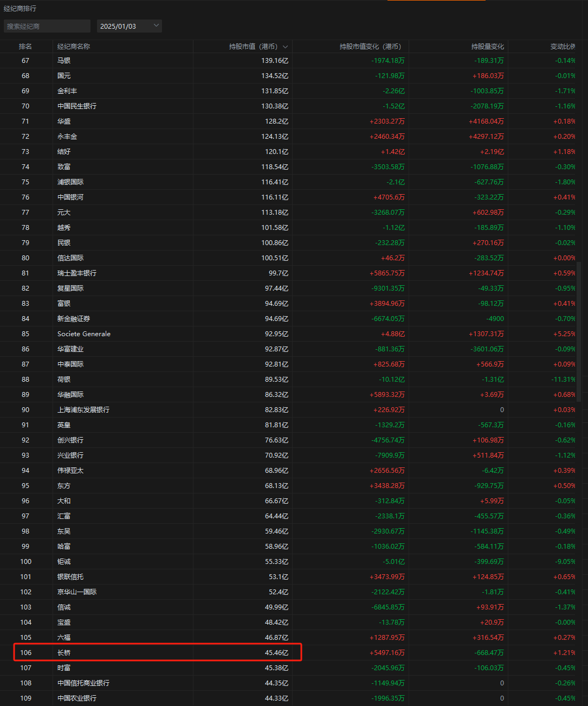Select the 经纪商排行 title tab
This screenshot has width=588, height=706.
pyautogui.click(x=20, y=9)
